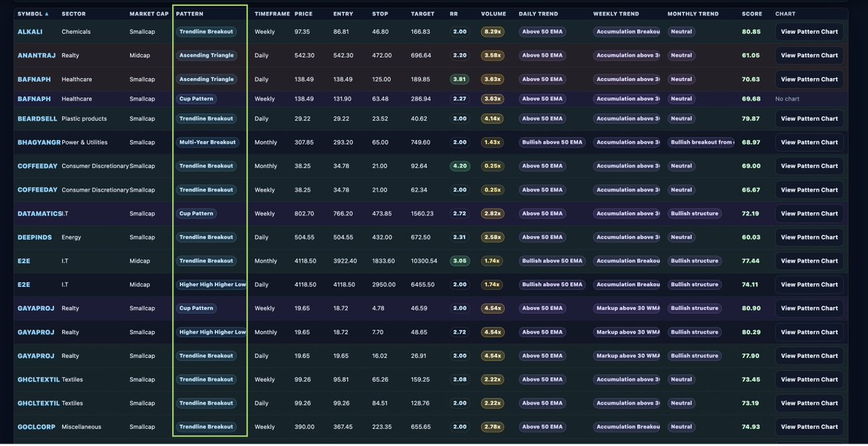Sort by the TARGET column header
The image size is (868, 446).
tap(422, 14)
